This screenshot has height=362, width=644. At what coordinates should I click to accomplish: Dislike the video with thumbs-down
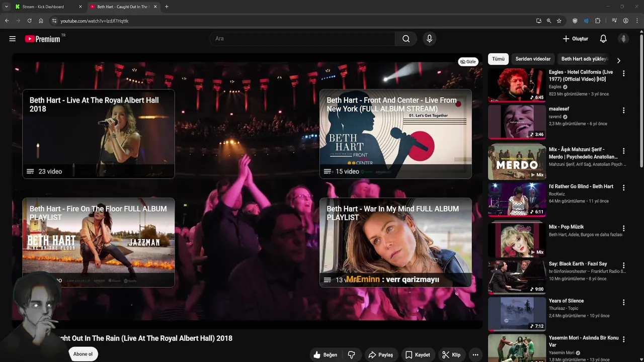coord(352,355)
